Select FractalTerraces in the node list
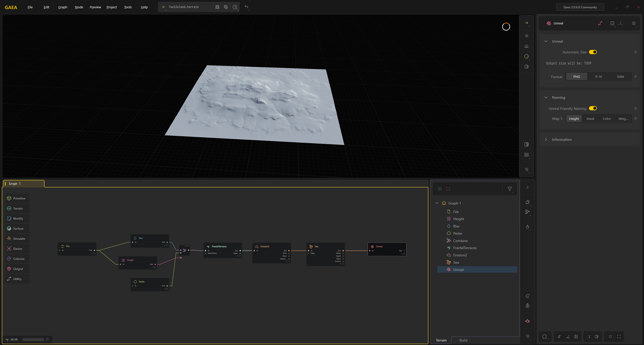This screenshot has height=345, width=644. click(x=465, y=248)
